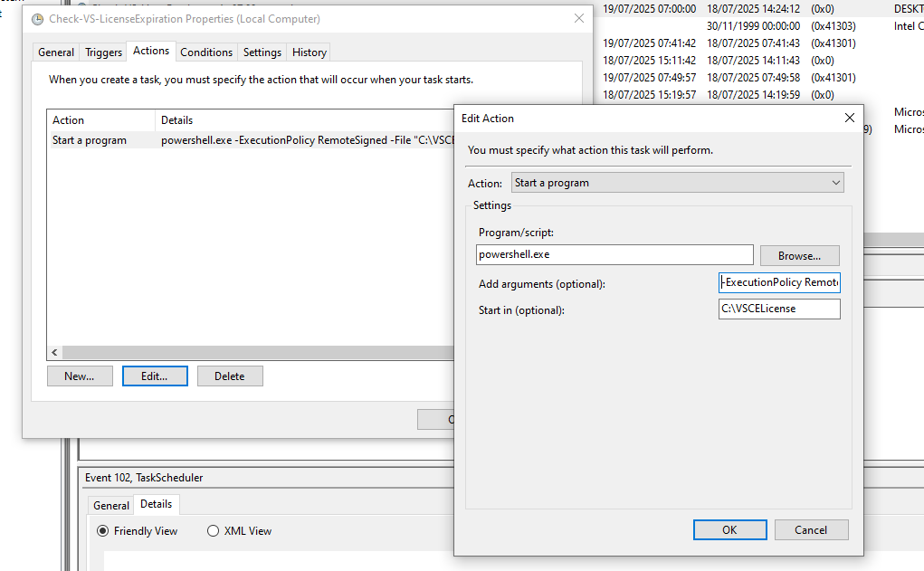
Task: Confirm Edit Action with OK
Action: click(x=729, y=530)
